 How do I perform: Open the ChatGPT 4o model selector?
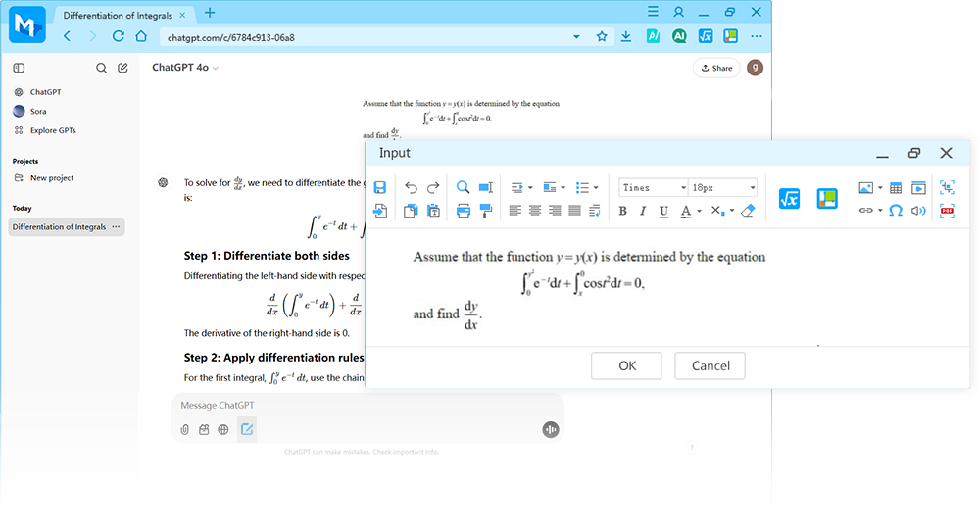[185, 68]
